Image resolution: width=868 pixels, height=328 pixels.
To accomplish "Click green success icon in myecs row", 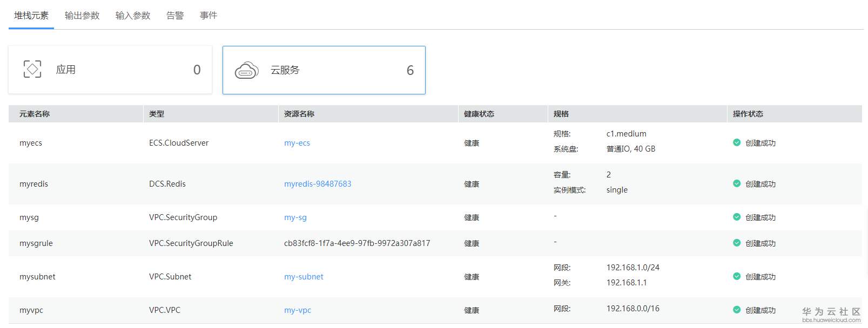I will tap(737, 142).
